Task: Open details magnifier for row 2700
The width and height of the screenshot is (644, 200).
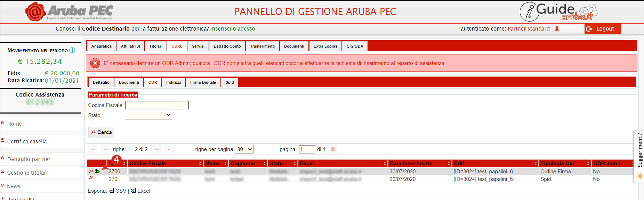Action: 91,171
